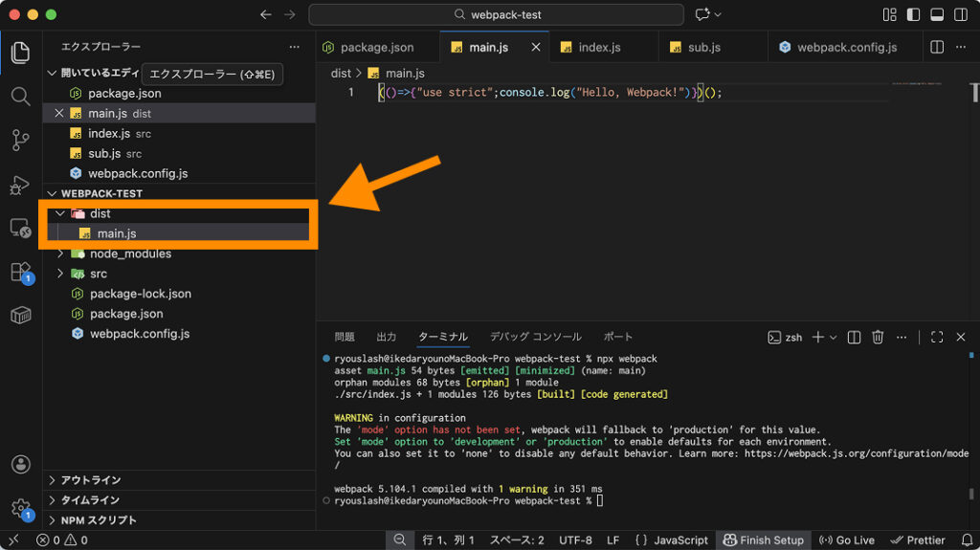Expand the src folder in explorer
Screen dimensions: 980x550
point(99,274)
